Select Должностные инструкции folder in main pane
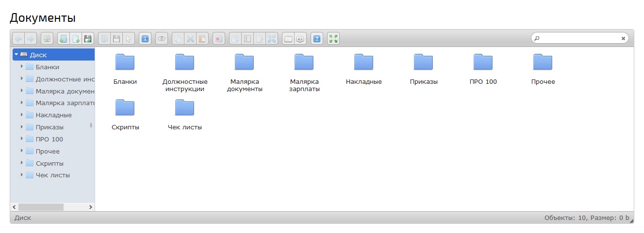Screen dimensions: 644x233 [184, 73]
